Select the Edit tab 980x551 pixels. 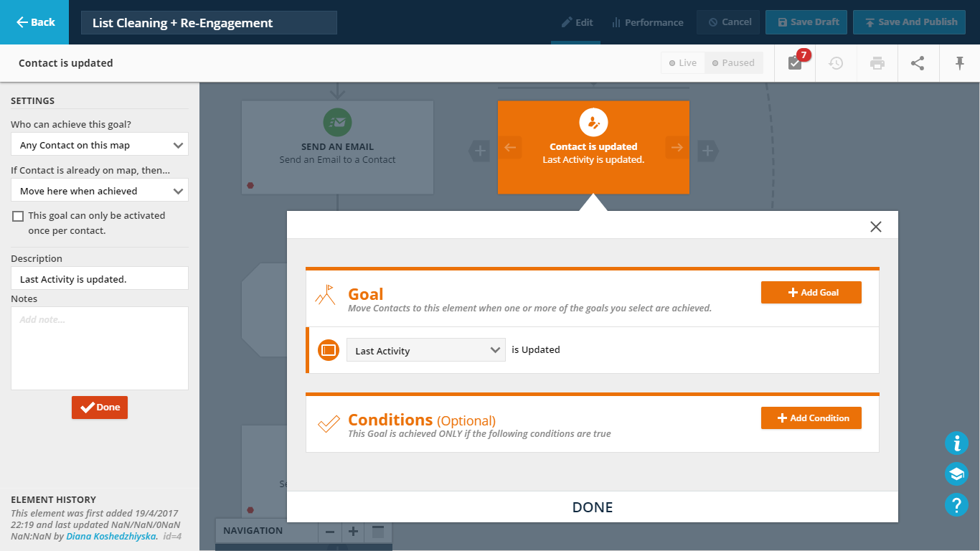(577, 22)
